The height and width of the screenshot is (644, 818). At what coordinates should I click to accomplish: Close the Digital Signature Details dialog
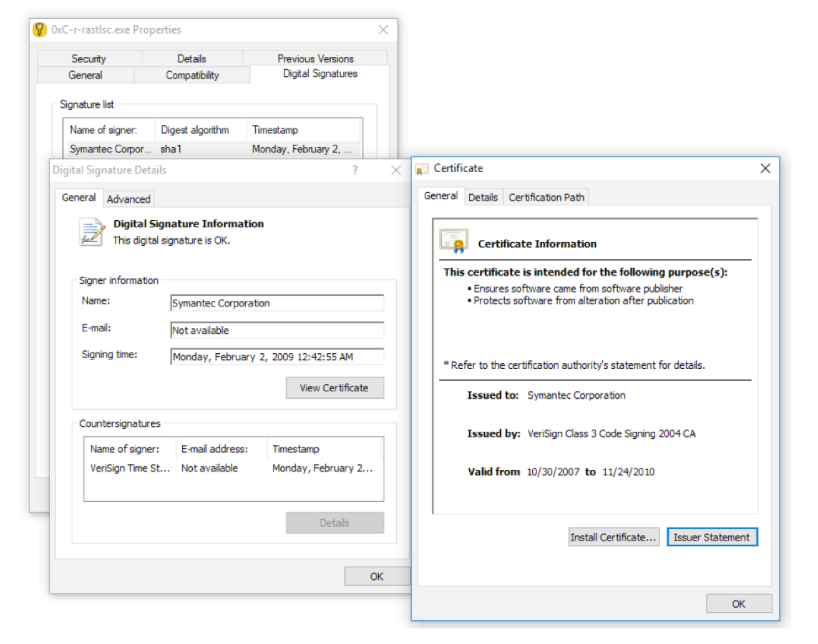tap(396, 170)
